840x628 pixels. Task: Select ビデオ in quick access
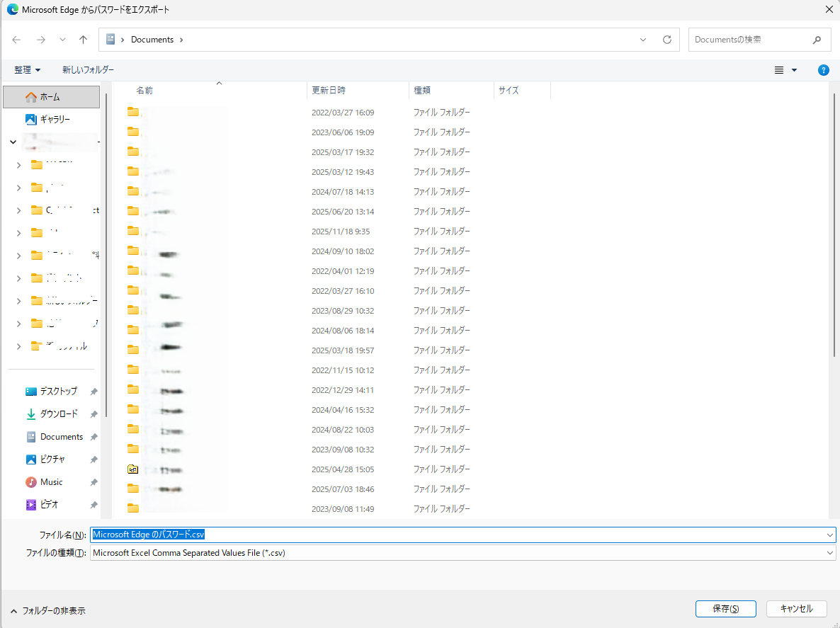point(49,505)
